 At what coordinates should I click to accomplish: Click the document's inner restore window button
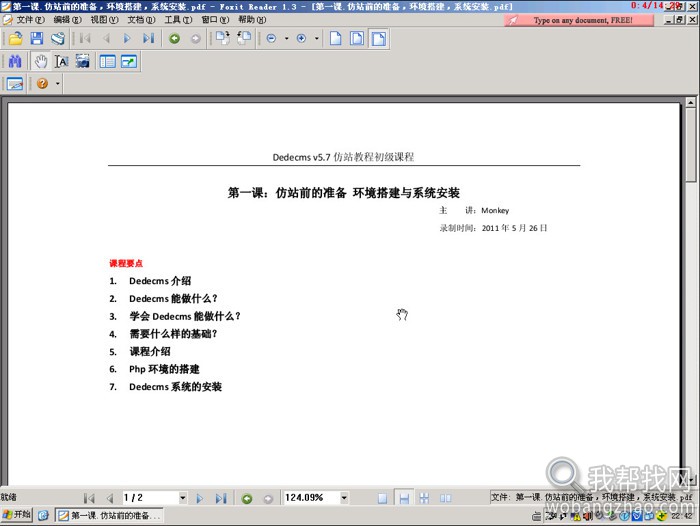tap(680, 20)
